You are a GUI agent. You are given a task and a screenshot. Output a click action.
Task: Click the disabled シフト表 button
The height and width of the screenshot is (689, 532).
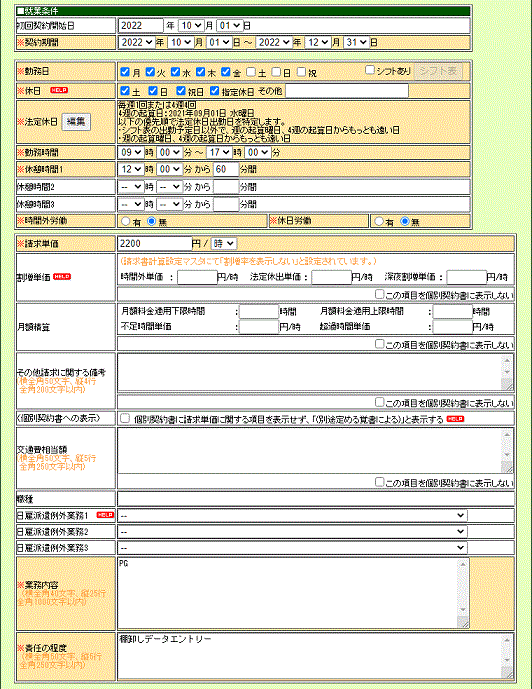[x=438, y=71]
